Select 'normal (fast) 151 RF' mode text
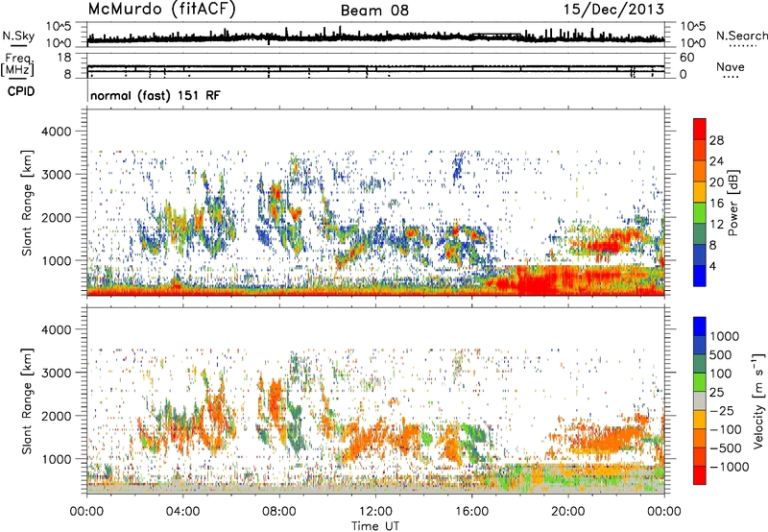 [x=156, y=95]
